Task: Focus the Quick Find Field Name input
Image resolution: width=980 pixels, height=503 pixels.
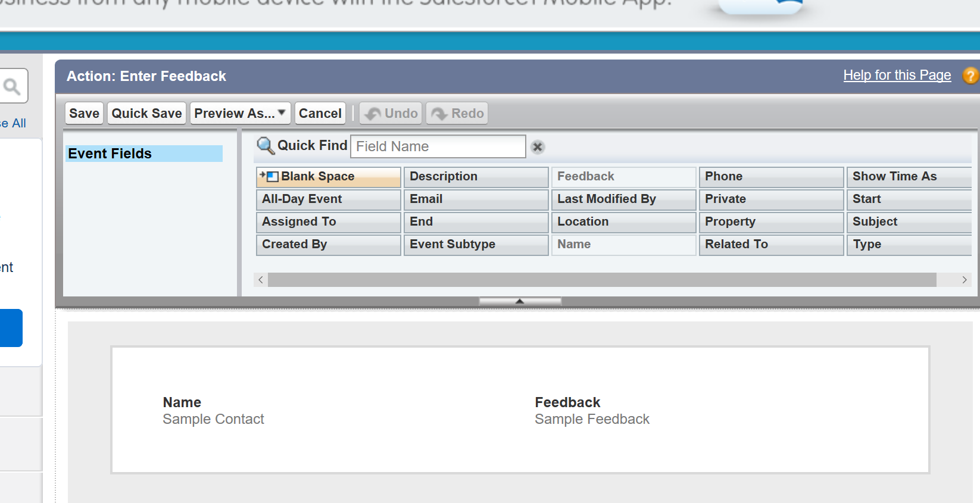Action: tap(438, 146)
